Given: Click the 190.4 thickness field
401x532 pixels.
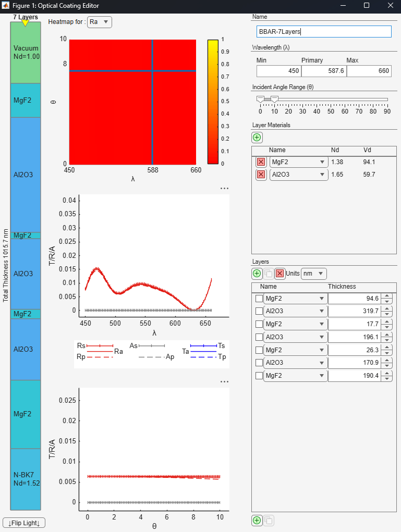Looking at the screenshot, I should tap(355, 376).
